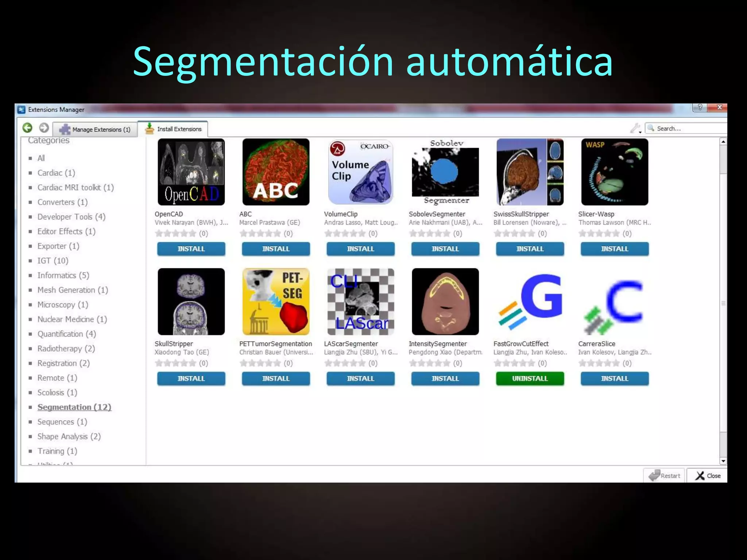This screenshot has width=747, height=560.
Task: Switch to Install Extensions tab
Action: click(x=173, y=129)
